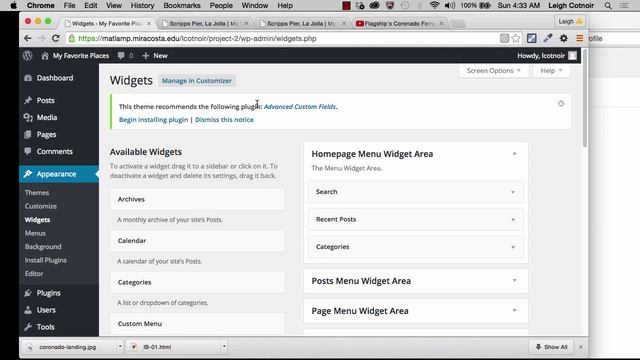Open Appearance menu in sidebar

56,174
